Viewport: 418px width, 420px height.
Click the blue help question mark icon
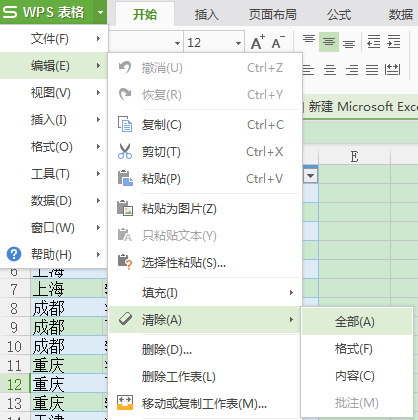pyautogui.click(x=14, y=254)
